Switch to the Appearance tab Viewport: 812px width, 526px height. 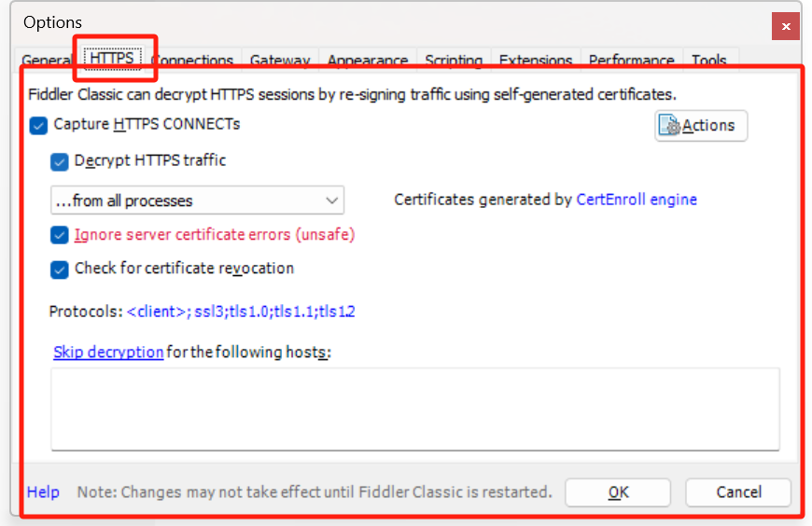point(368,60)
